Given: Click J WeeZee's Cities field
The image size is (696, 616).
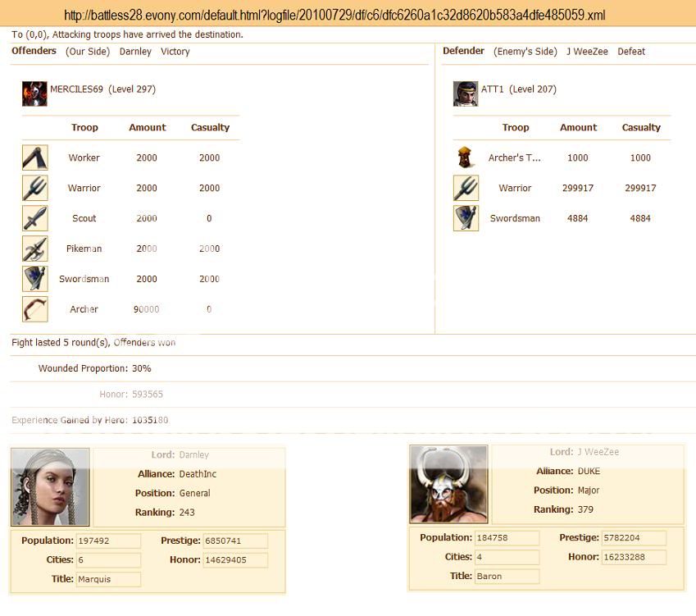Looking at the screenshot, I should [507, 557].
